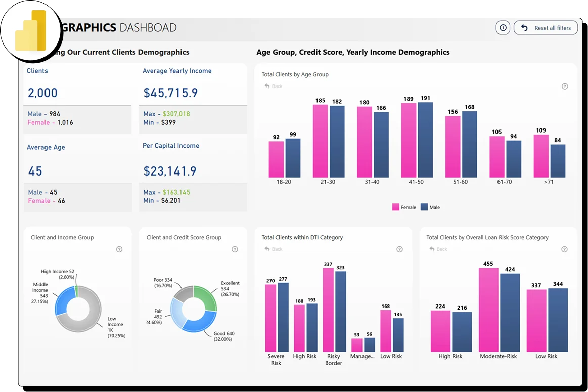Click Back on the Loan Risk Score Category chart
Viewport: 588px width, 392px height.
point(437,249)
